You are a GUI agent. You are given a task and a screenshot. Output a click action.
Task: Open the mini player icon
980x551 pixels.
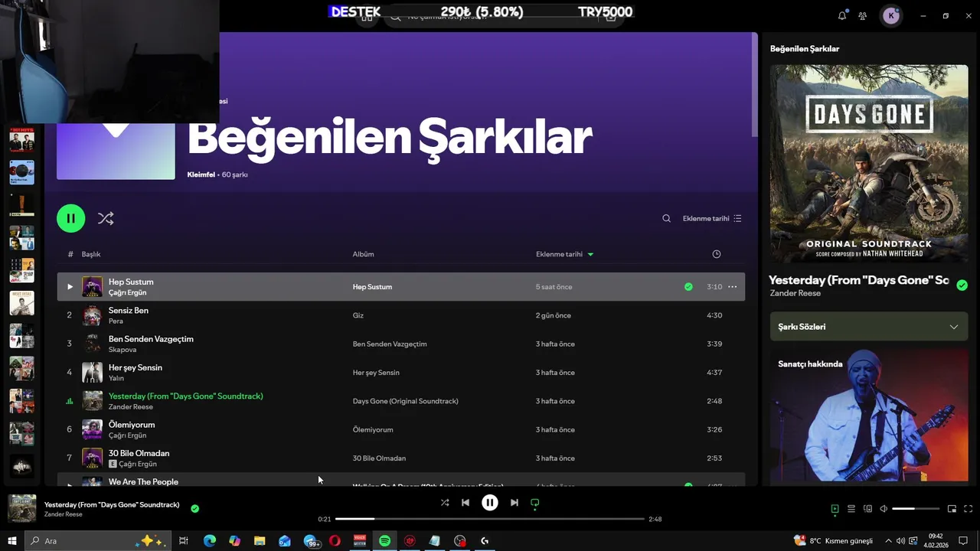[x=952, y=509]
